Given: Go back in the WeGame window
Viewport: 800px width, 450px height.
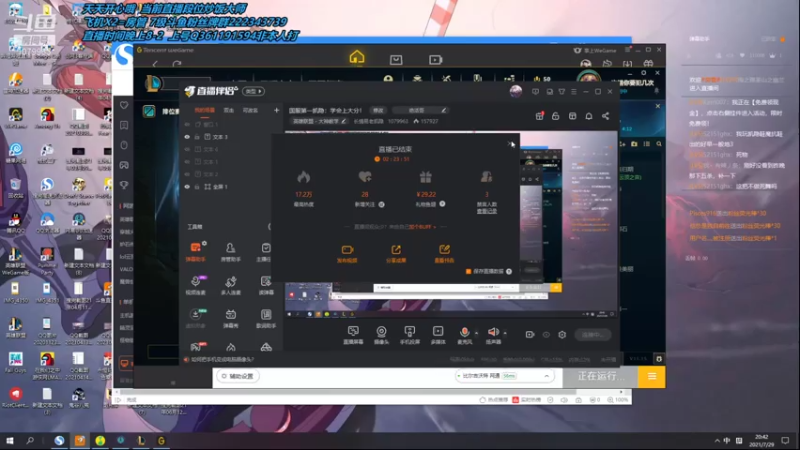Looking at the screenshot, I should 155,64.
